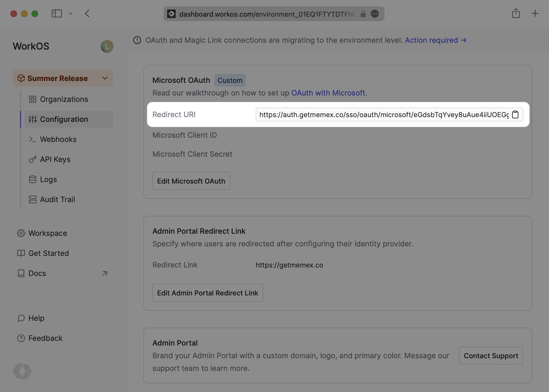Open the OAuth with Microsoft walkthrough link
The height and width of the screenshot is (392, 549).
coord(328,93)
